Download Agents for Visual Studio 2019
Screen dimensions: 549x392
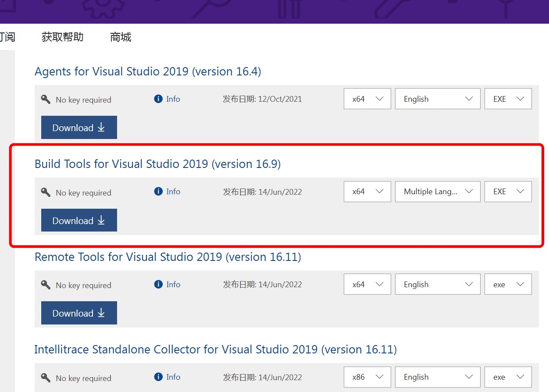pyautogui.click(x=79, y=128)
